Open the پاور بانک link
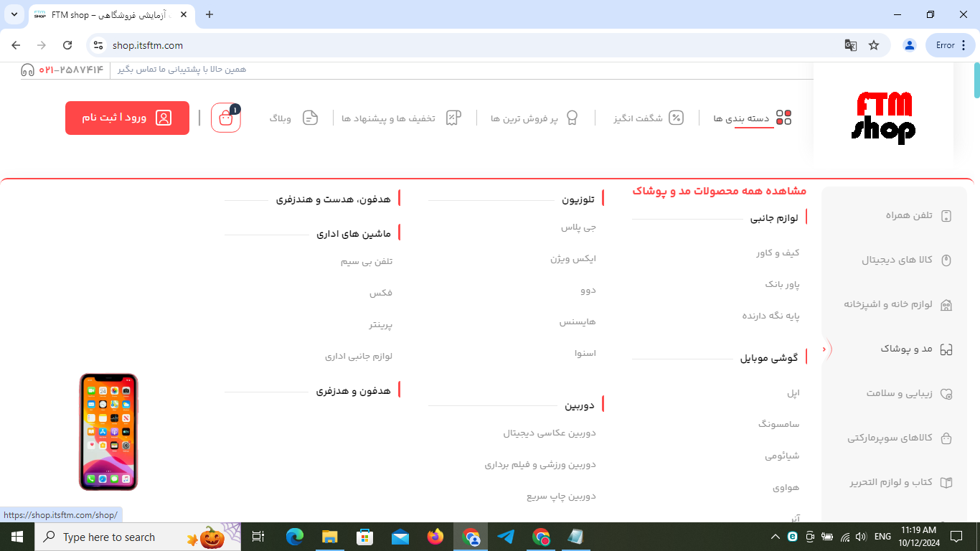The height and width of the screenshot is (551, 980). 782,285
